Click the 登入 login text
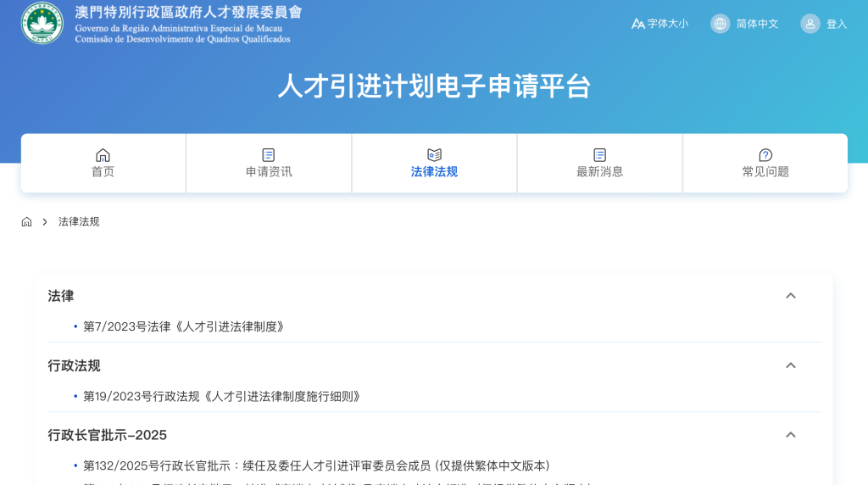Screen dimensions: 868x485 click(x=837, y=24)
